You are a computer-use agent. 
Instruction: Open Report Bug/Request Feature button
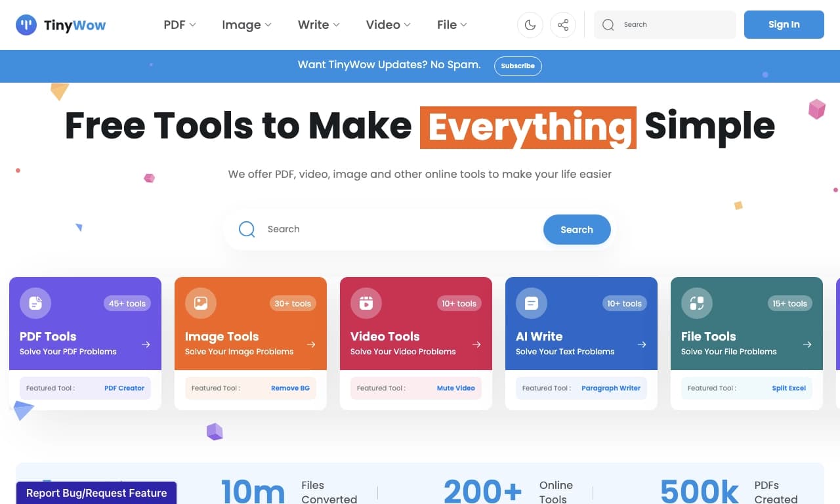point(96,493)
